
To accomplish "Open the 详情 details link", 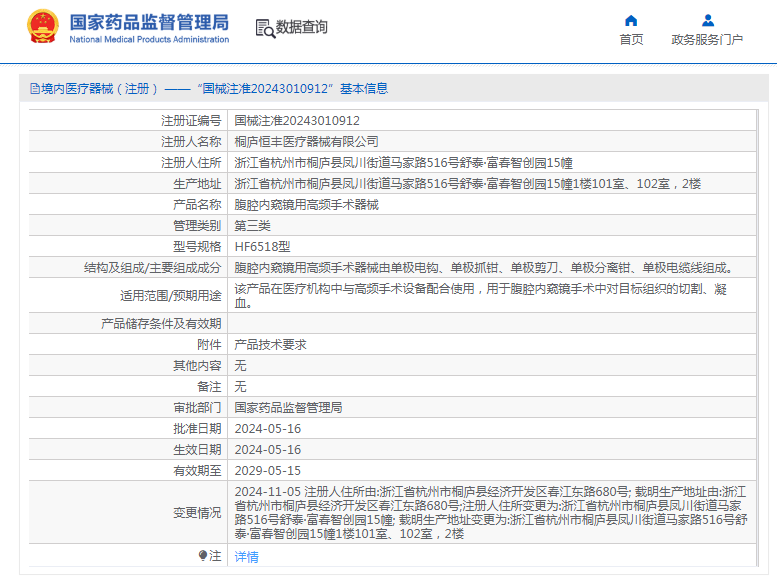I will coord(246,557).
